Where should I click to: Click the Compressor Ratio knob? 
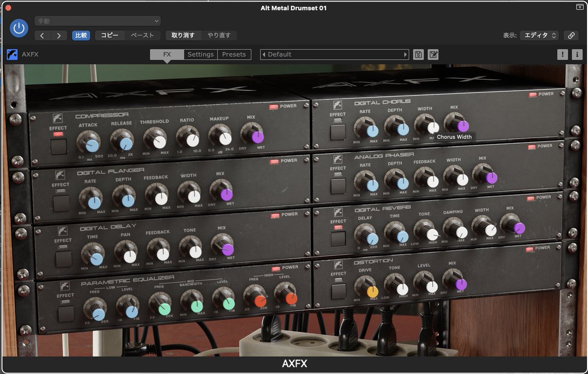(188, 137)
